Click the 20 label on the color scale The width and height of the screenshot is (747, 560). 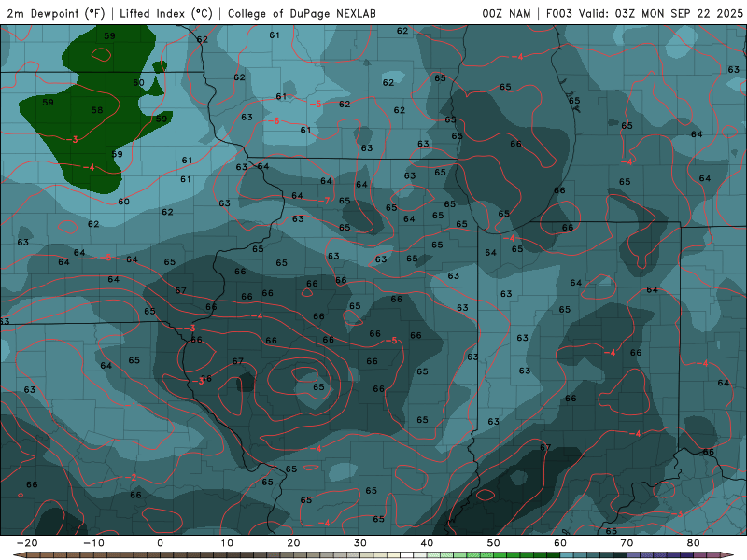click(x=293, y=543)
